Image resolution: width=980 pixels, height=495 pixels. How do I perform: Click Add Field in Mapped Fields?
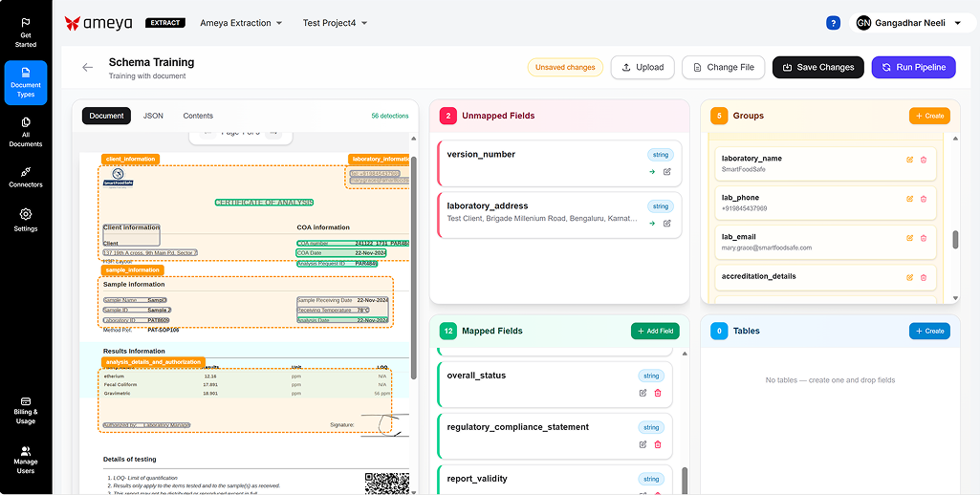pos(655,331)
